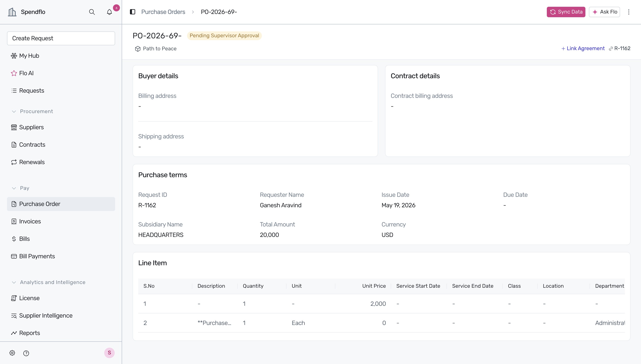
Task: Open user avatar S
Action: 109,353
